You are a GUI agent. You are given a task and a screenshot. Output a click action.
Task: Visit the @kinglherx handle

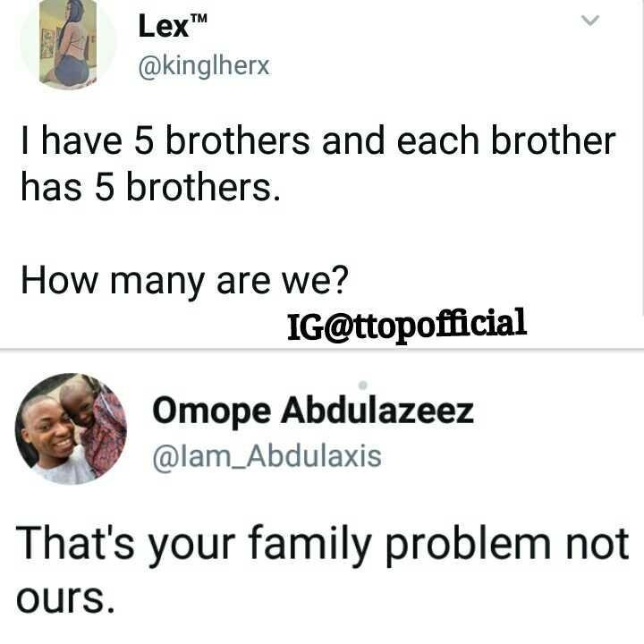204,66
